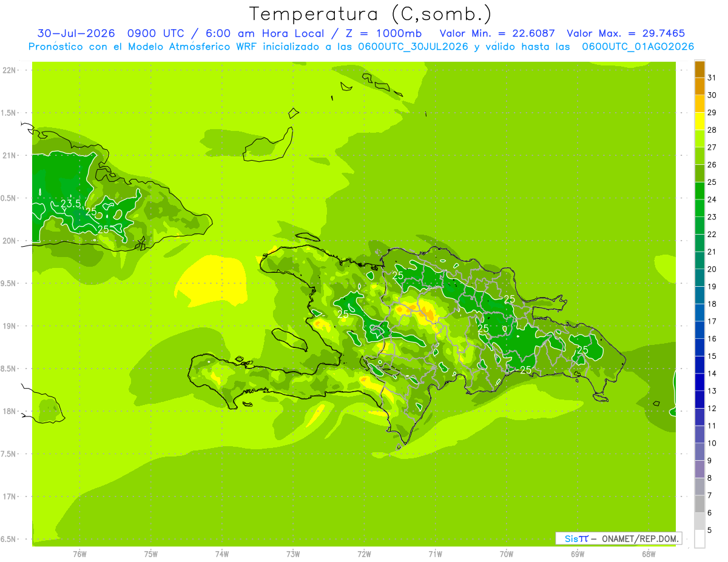Select the green 24 degree legend swatch

pyautogui.click(x=699, y=191)
